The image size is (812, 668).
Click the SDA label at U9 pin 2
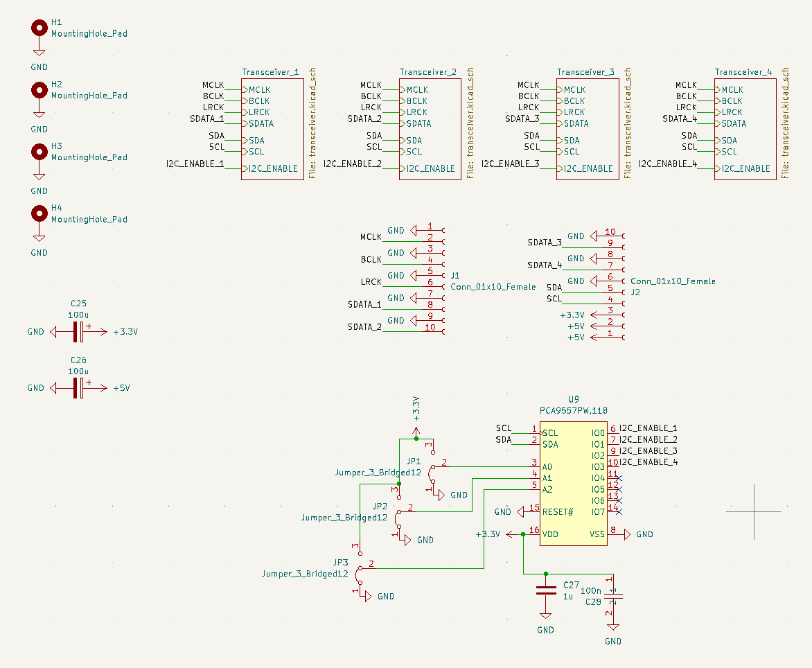click(504, 439)
